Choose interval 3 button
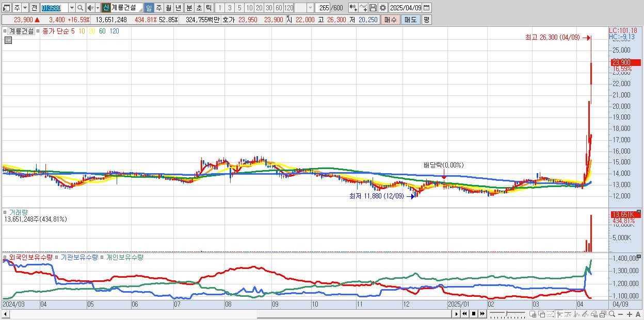Image resolution: width=644 pixels, height=320 pixels. point(230,8)
